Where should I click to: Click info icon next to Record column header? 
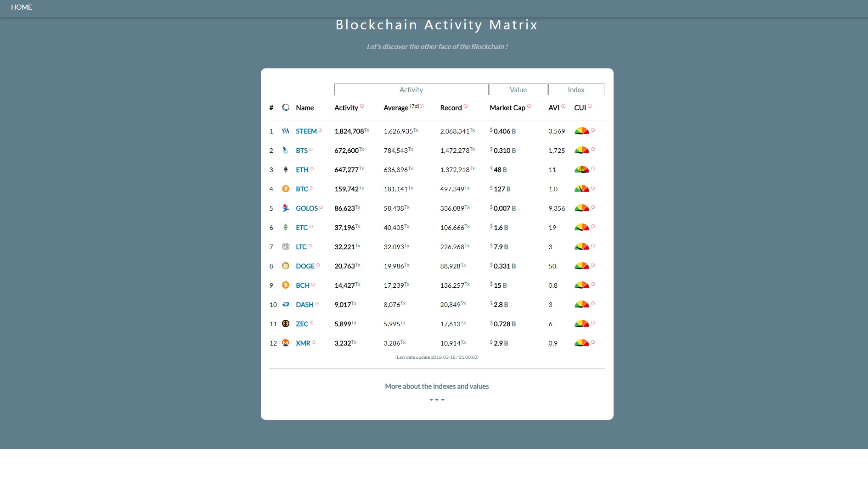point(466,106)
